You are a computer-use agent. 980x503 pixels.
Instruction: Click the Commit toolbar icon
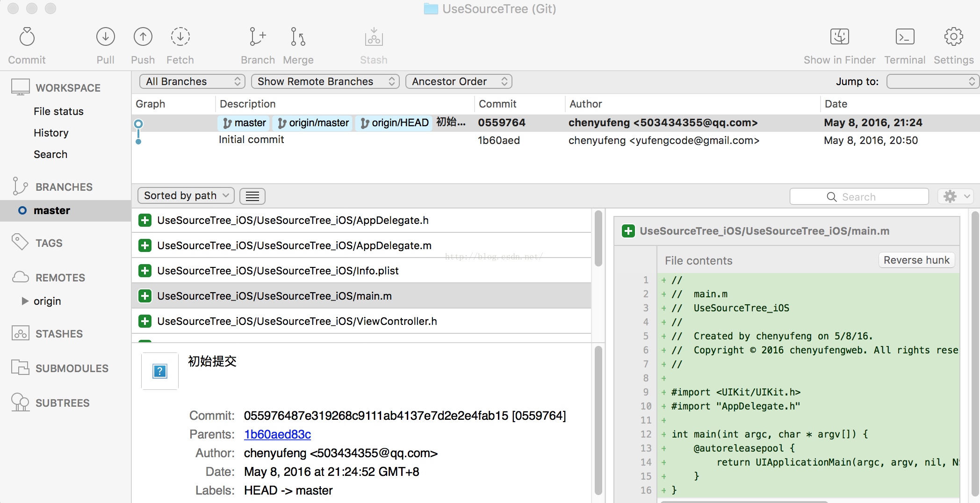[x=27, y=37]
